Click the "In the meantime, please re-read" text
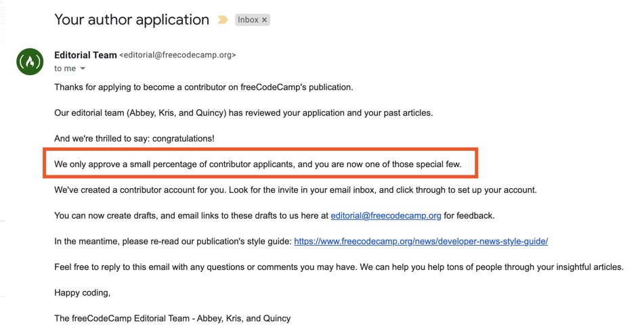 [x=173, y=242]
